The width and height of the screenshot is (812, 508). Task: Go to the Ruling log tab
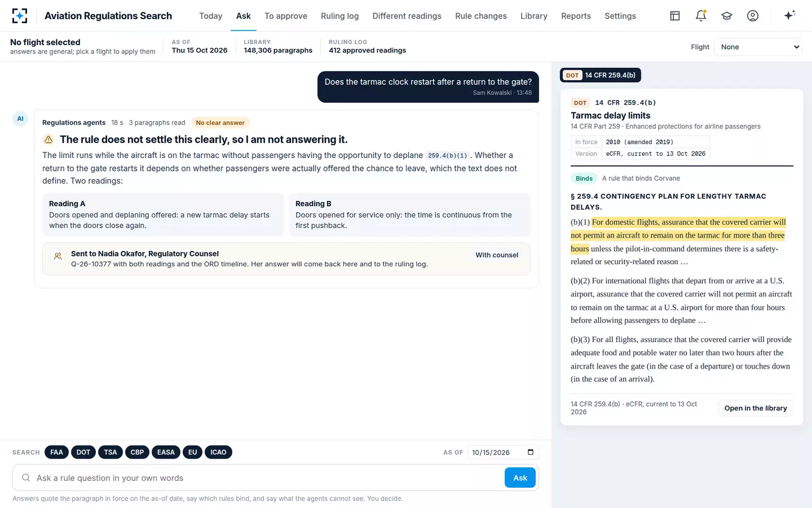pyautogui.click(x=340, y=16)
